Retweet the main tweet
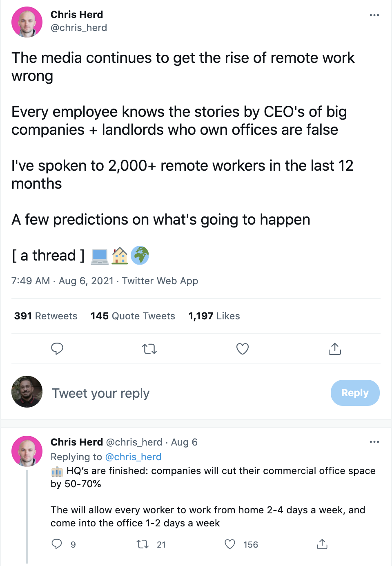Screen dimensions: 392x566 [x=149, y=349]
